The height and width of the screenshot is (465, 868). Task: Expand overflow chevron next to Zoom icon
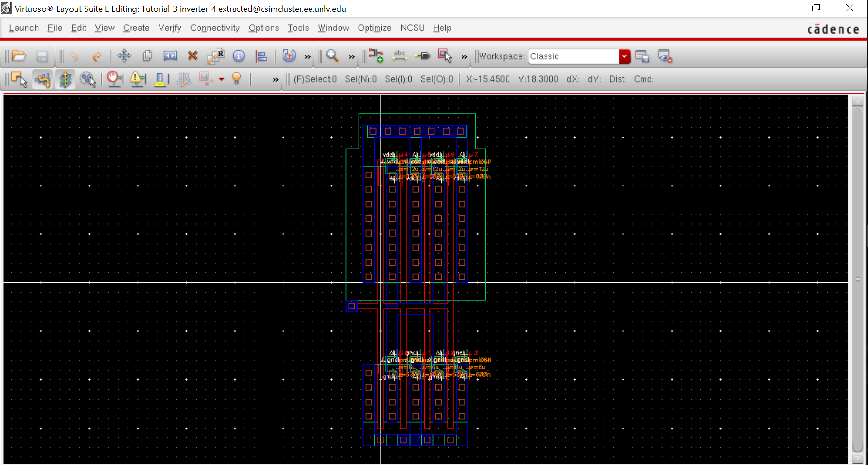[352, 57]
